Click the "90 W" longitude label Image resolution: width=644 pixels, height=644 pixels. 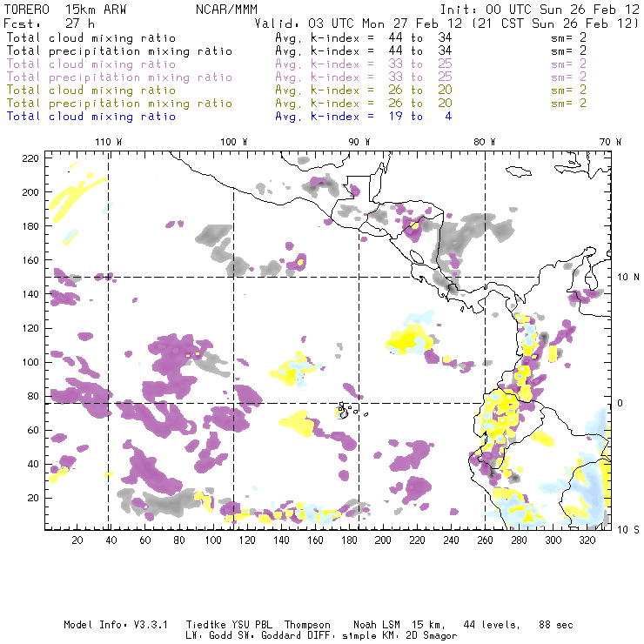[359, 142]
